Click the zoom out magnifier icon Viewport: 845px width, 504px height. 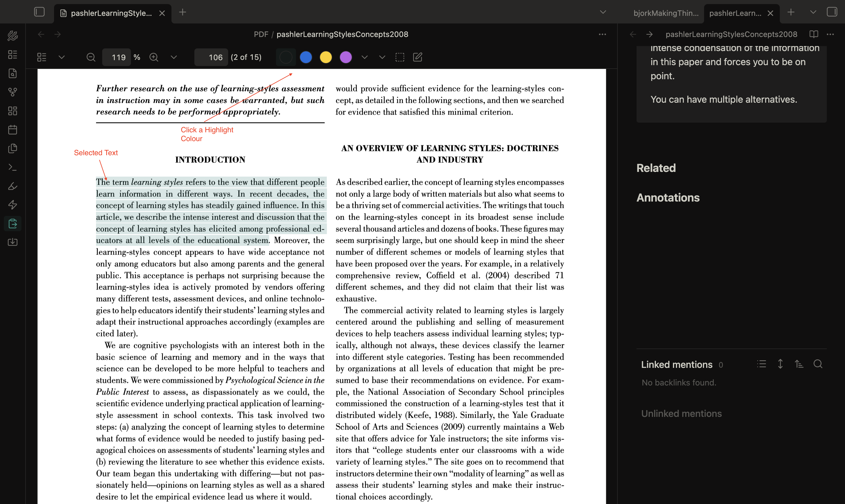(91, 57)
